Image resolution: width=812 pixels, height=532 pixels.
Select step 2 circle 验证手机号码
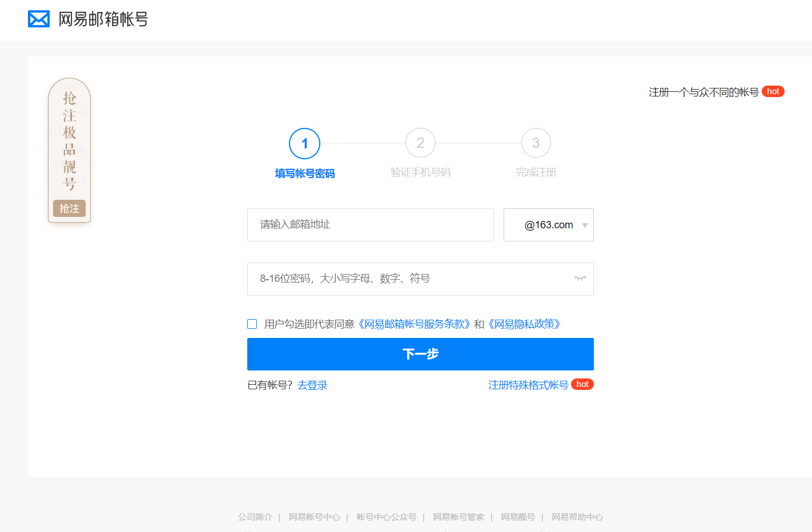point(420,143)
